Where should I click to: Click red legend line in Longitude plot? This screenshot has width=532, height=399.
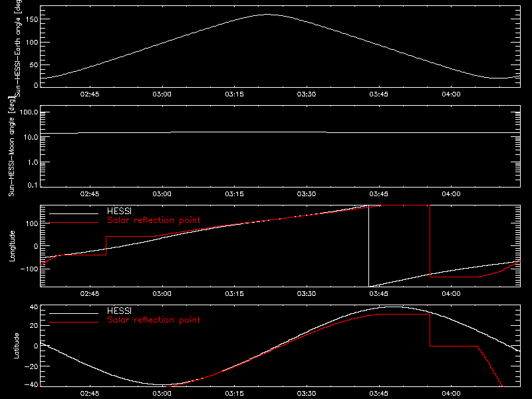(x=74, y=223)
